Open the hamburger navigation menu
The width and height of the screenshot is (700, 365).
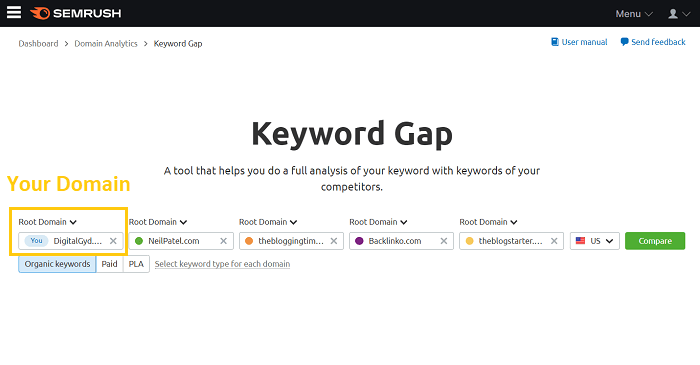(14, 12)
